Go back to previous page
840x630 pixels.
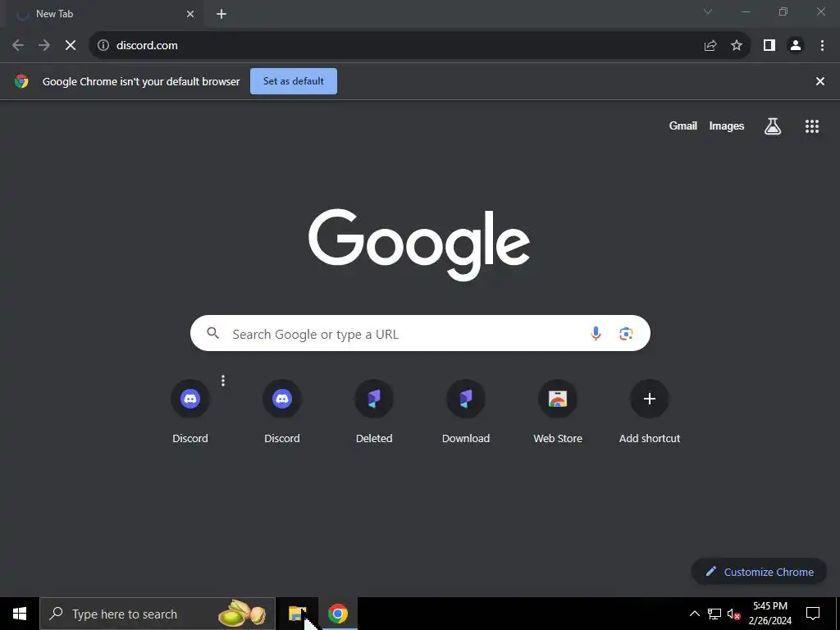pos(18,46)
